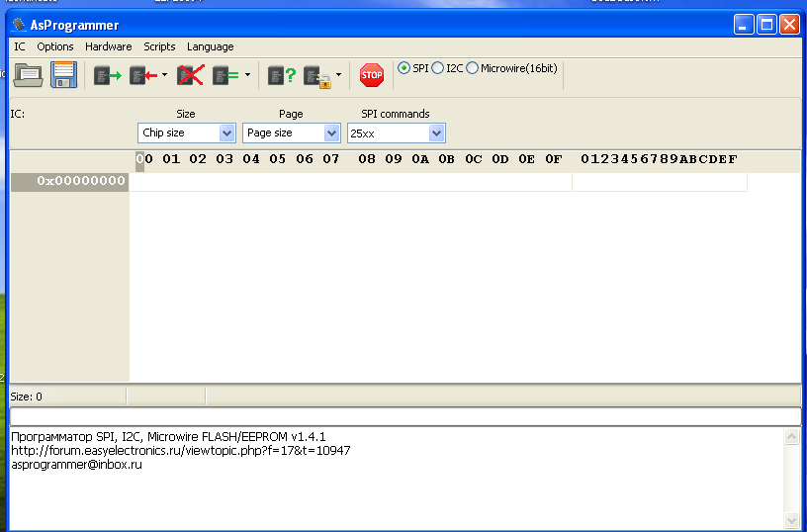Click the asprogrammer@inbox.ru email in the log

pos(77,465)
